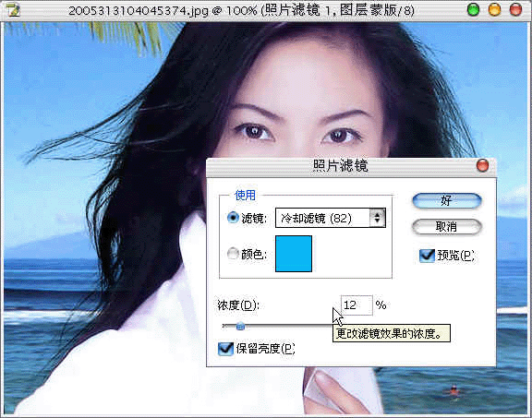Click the green window button
The width and height of the screenshot is (532, 418).
[x=473, y=10]
